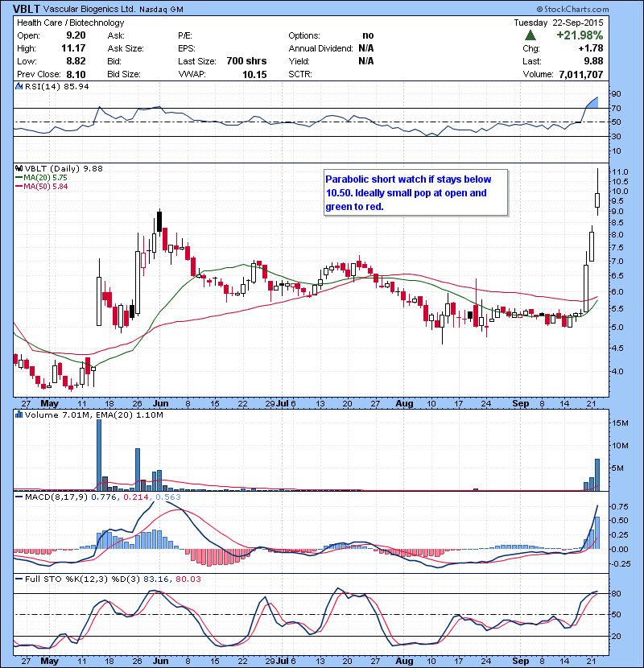Click the 90 RSI axis label

[x=617, y=93]
